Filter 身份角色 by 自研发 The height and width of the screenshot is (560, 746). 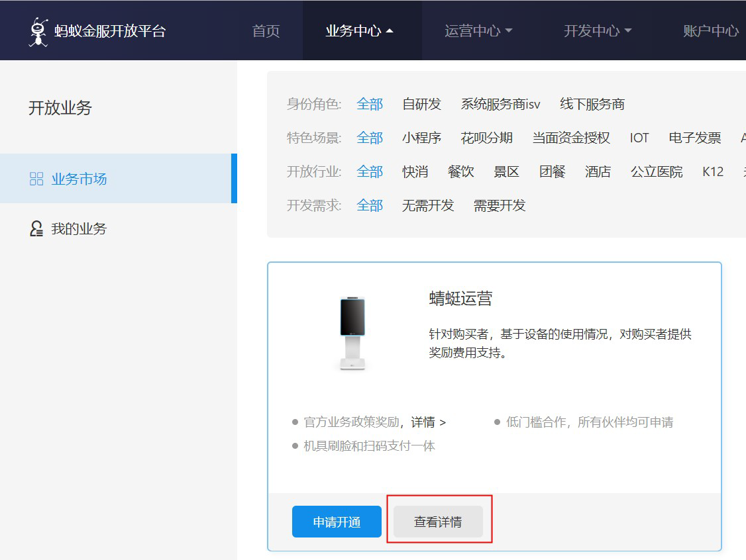(421, 104)
